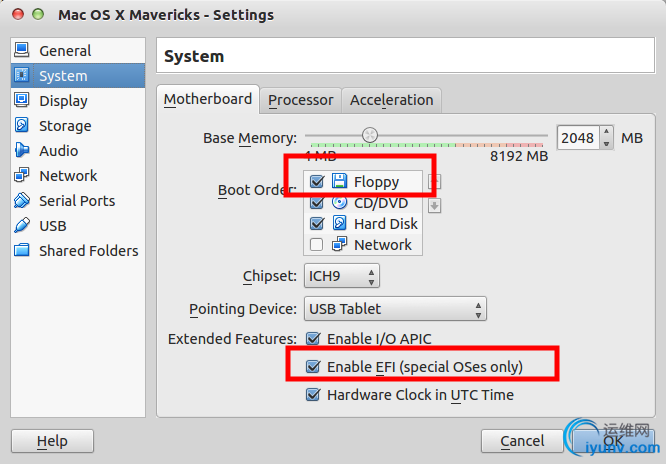The image size is (666, 464).
Task: Click the Audio speaker icon
Action: pyautogui.click(x=21, y=151)
